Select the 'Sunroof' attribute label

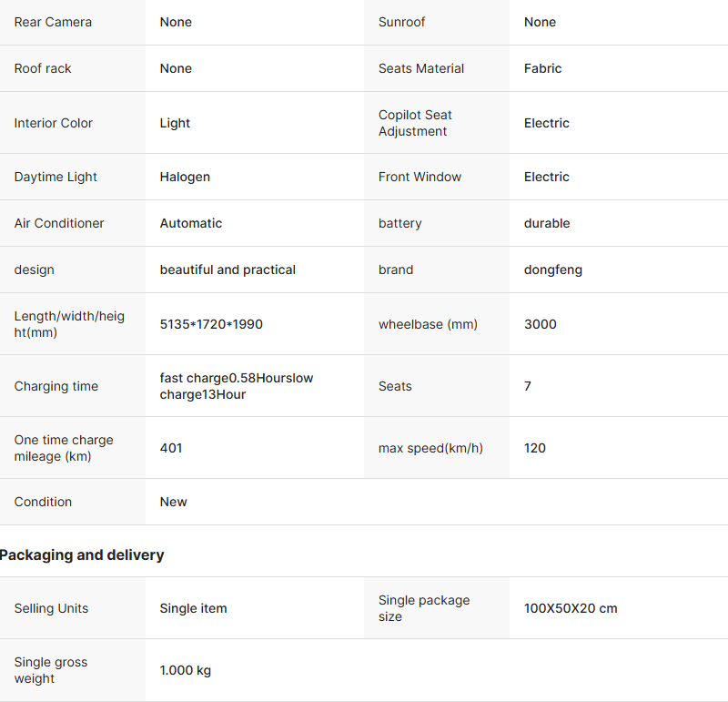click(x=401, y=22)
